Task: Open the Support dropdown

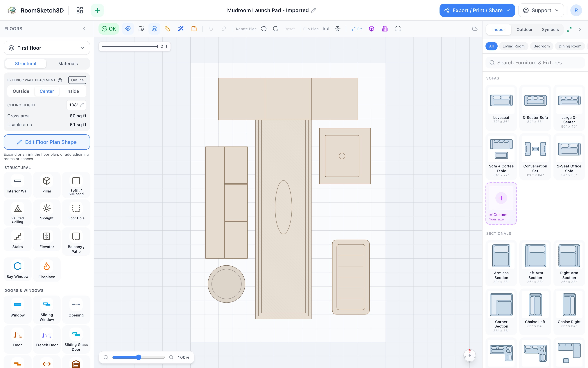Action: [x=541, y=10]
